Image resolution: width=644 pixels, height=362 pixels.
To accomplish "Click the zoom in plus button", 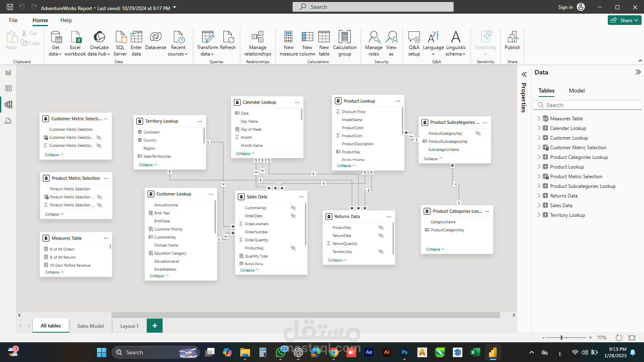I will pyautogui.click(x=590, y=338).
